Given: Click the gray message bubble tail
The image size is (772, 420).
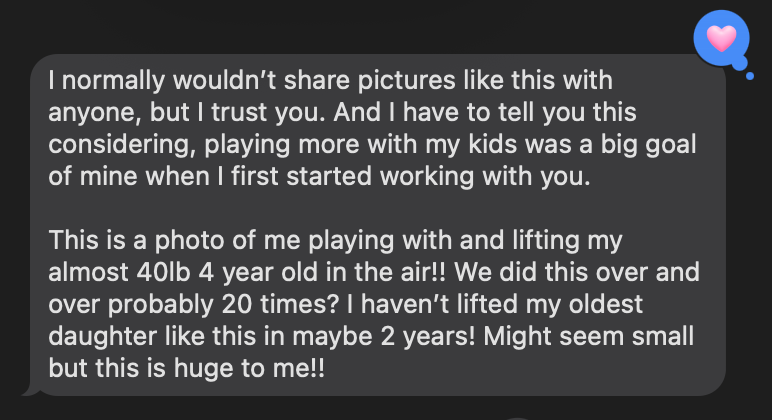Looking at the screenshot, I should pyautogui.click(x=31, y=389).
